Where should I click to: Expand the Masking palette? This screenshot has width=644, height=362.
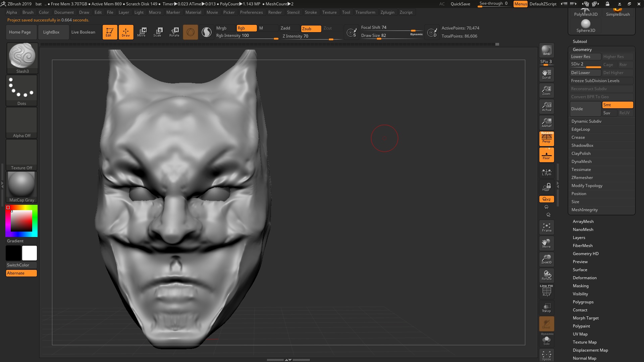pyautogui.click(x=580, y=286)
